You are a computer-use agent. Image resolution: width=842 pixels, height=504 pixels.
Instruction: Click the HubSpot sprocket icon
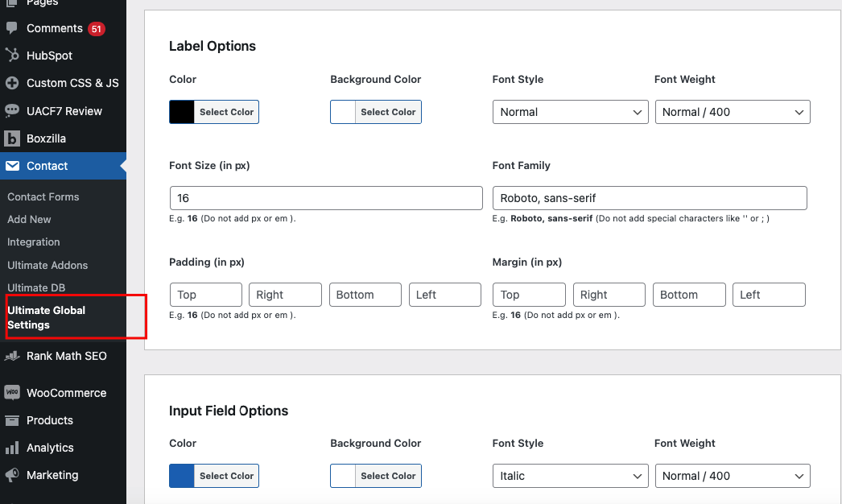click(x=11, y=55)
